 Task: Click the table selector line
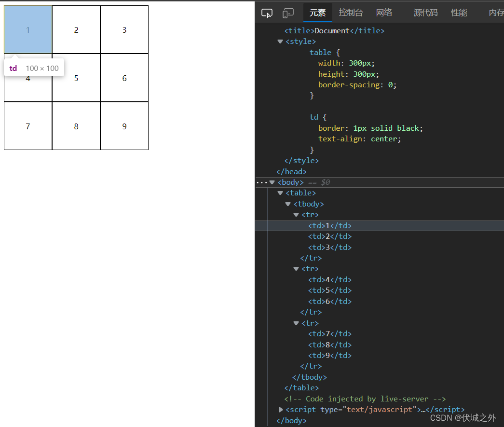[325, 53]
